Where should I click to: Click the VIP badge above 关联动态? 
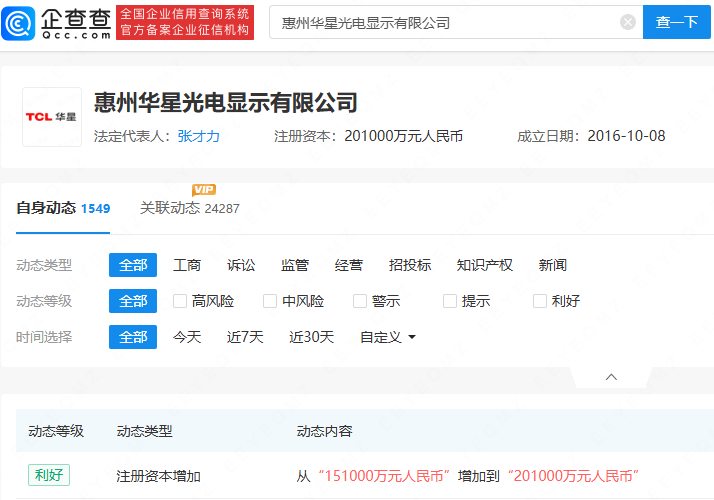(204, 190)
